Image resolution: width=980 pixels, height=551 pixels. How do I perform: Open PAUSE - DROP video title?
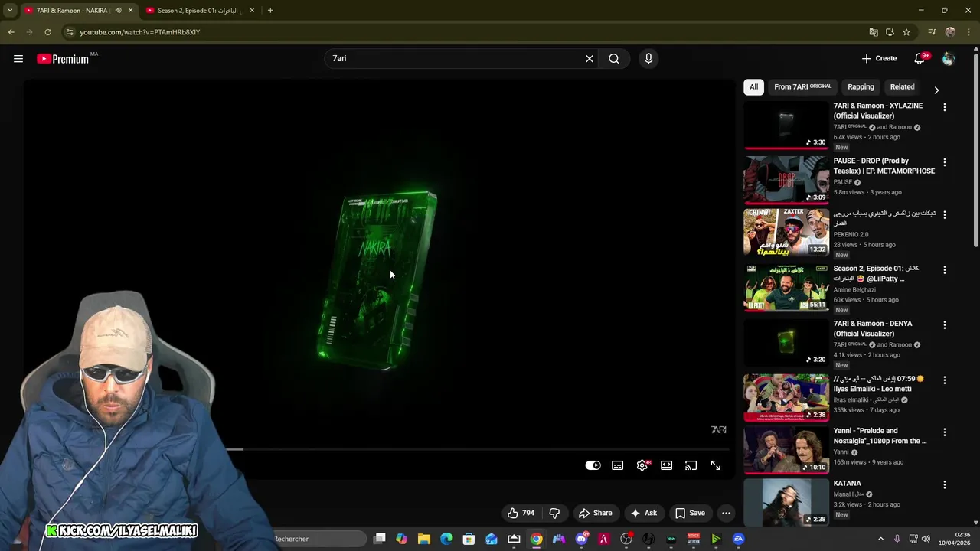point(884,166)
